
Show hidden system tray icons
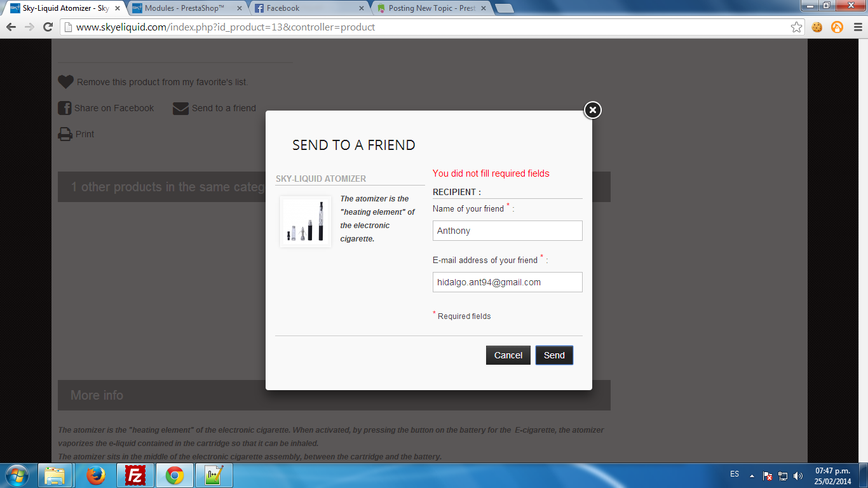pos(752,475)
